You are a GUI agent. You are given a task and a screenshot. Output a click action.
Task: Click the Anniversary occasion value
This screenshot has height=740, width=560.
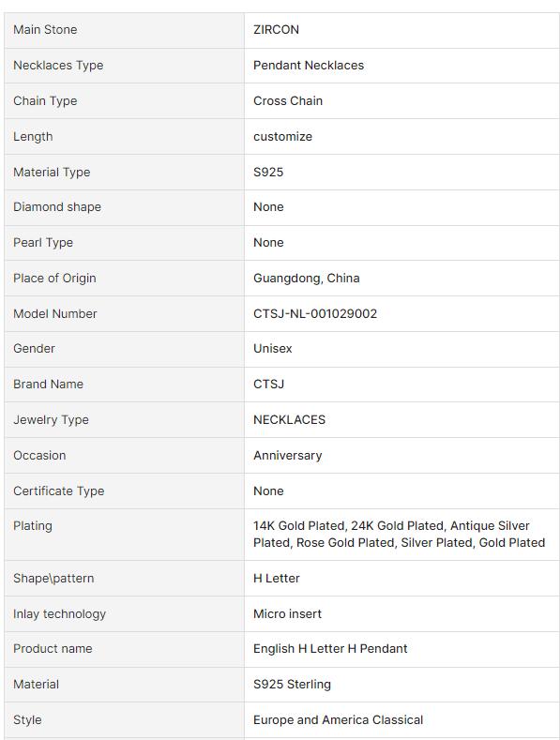point(288,456)
